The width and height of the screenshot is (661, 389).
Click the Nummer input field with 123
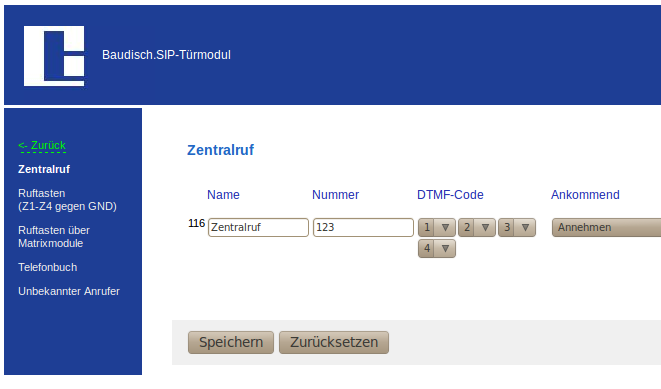(x=363, y=227)
